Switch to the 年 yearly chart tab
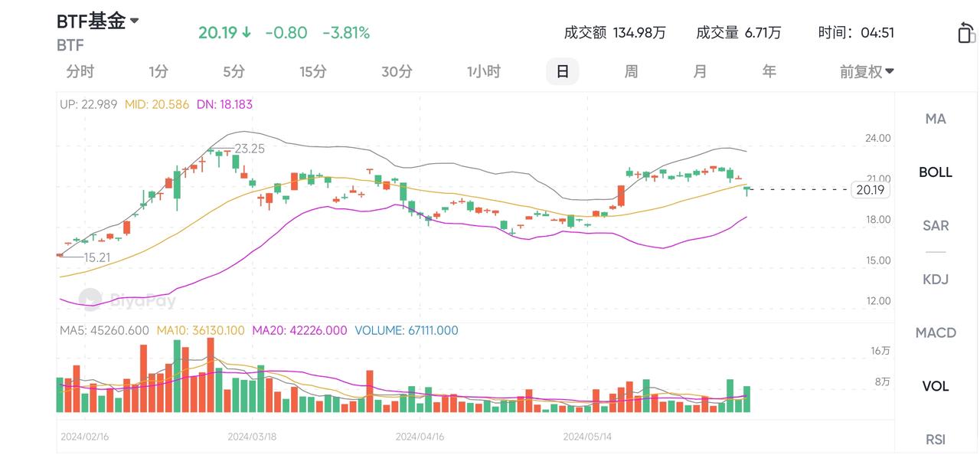 pos(768,71)
